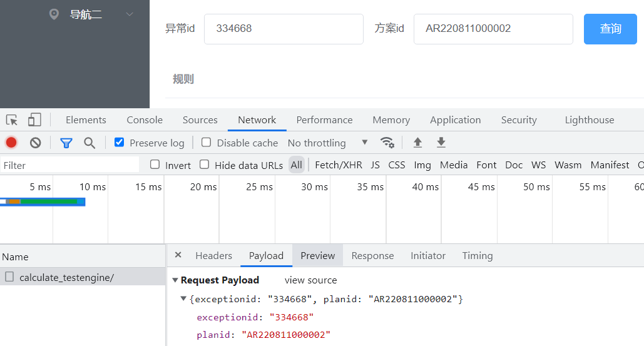The image size is (644, 346).
Task: Toggle the device toolbar icon
Action: coord(34,120)
